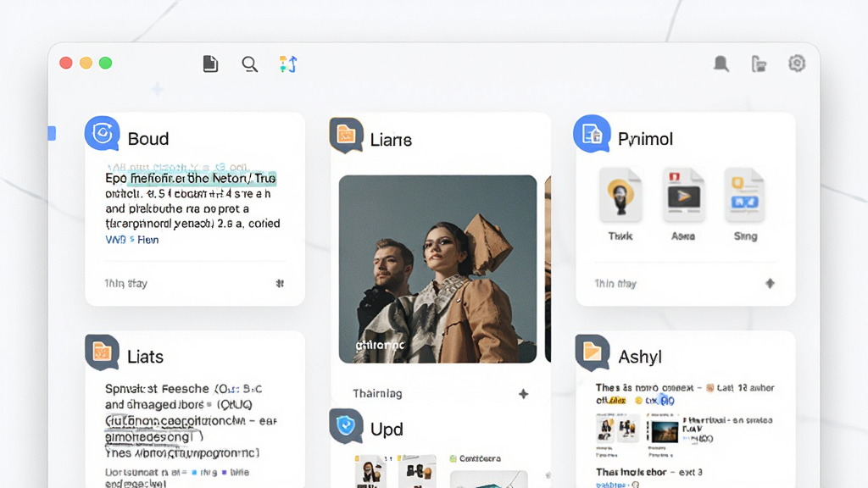Click the footer date text in Pynimol card
This screenshot has height=488, width=868.
tap(615, 284)
